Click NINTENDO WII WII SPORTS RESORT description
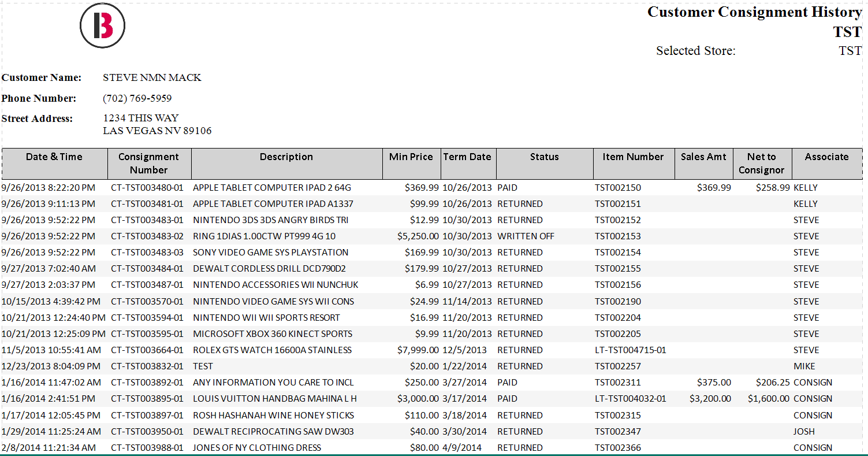Image resolution: width=868 pixels, height=456 pixels. [x=267, y=318]
